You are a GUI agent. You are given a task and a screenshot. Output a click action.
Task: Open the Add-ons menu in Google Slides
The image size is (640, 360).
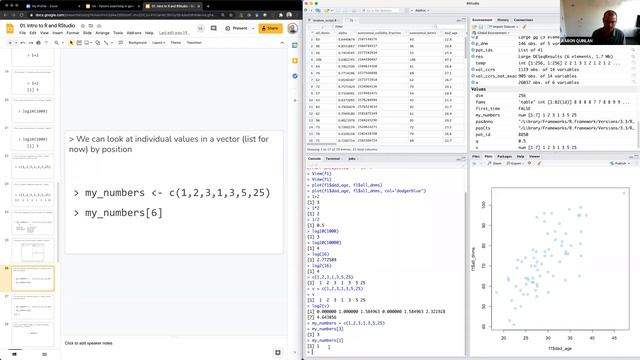[x=134, y=33]
